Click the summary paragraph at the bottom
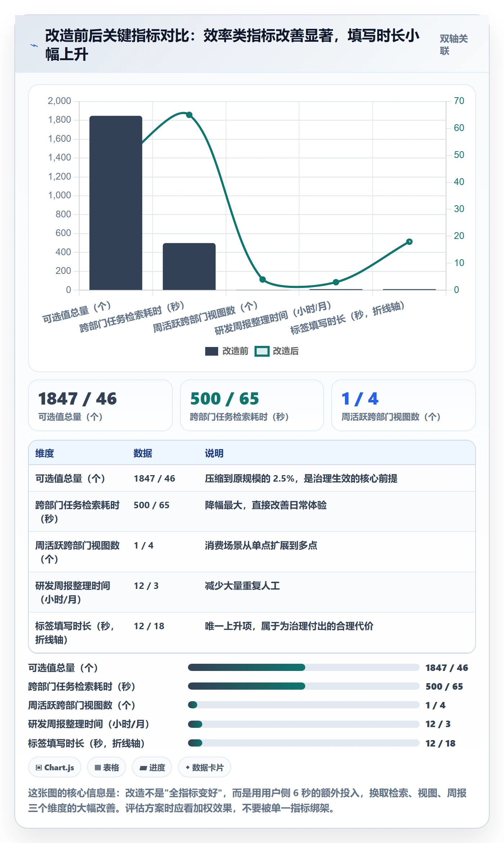 (247, 801)
